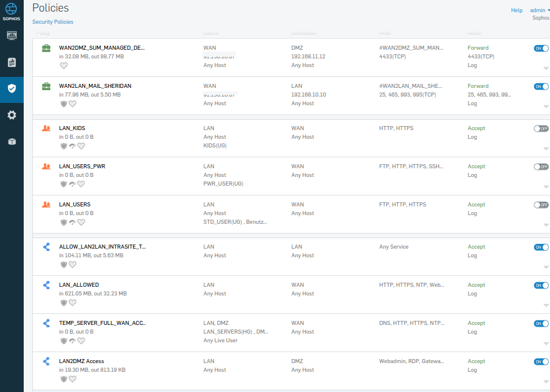Expand the LAN_USERS policy row arrow

546,225
